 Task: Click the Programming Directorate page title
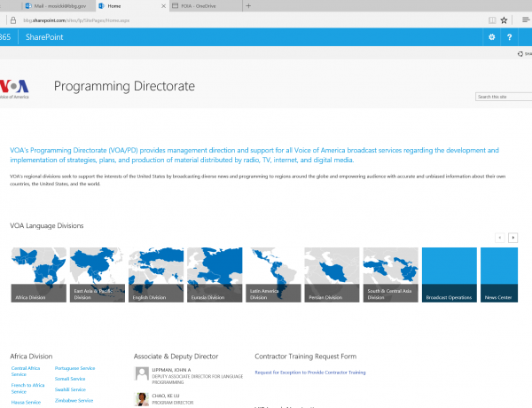click(124, 87)
